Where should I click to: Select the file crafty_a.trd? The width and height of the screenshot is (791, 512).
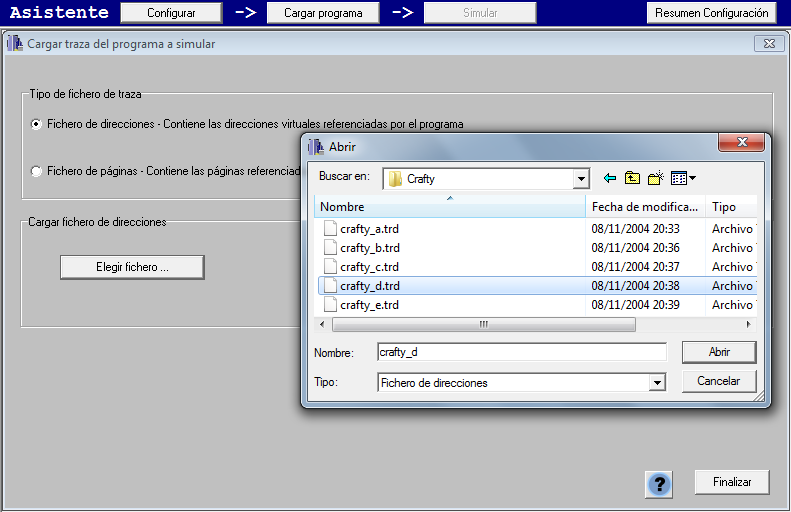[369, 229]
